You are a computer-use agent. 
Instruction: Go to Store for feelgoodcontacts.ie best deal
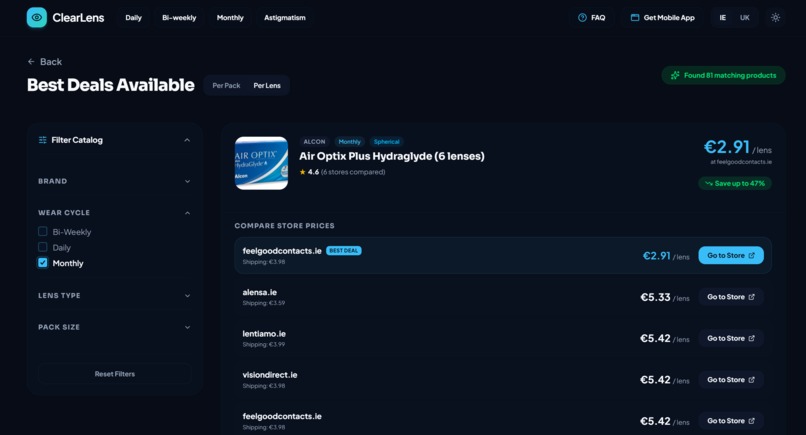point(730,256)
